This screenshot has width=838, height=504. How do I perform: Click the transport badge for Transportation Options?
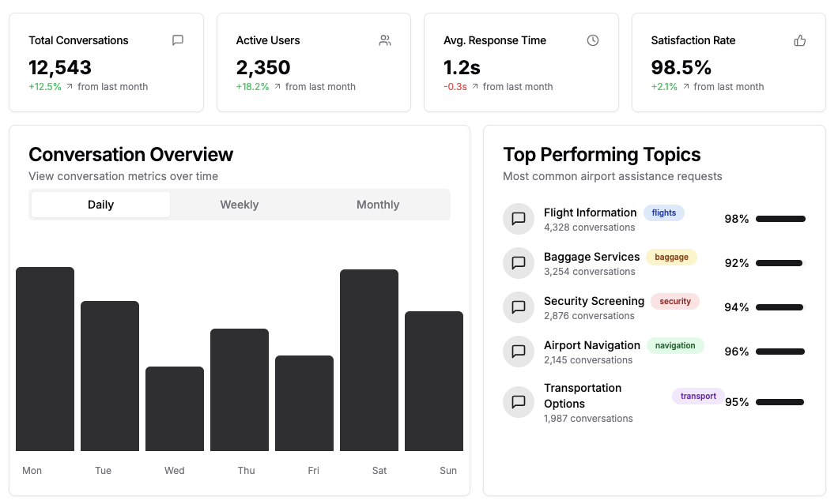point(697,396)
